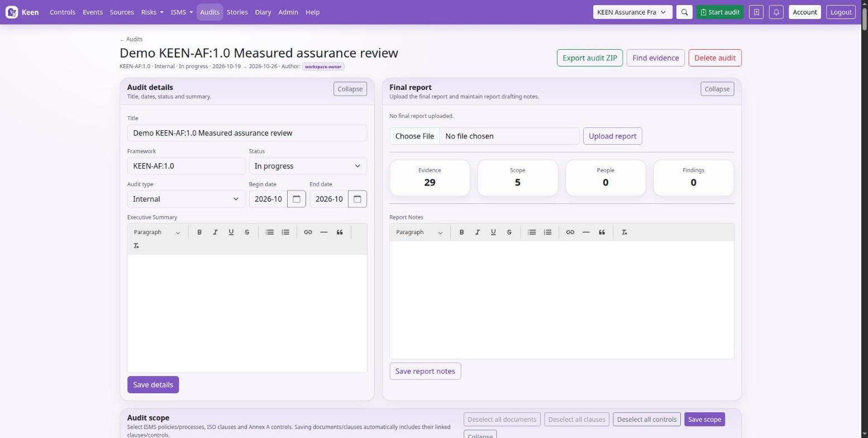Insert a link in the Report Notes editor

coord(570,232)
